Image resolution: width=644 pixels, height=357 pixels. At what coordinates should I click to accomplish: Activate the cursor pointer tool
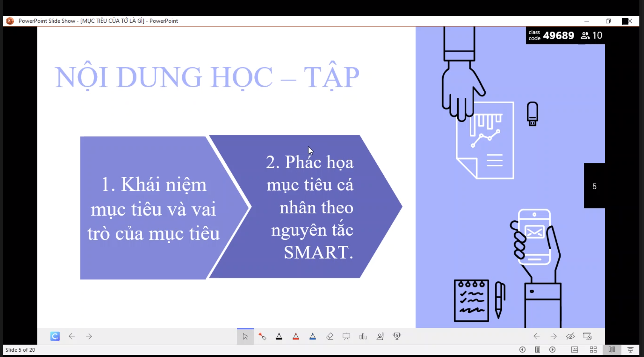coord(245,336)
